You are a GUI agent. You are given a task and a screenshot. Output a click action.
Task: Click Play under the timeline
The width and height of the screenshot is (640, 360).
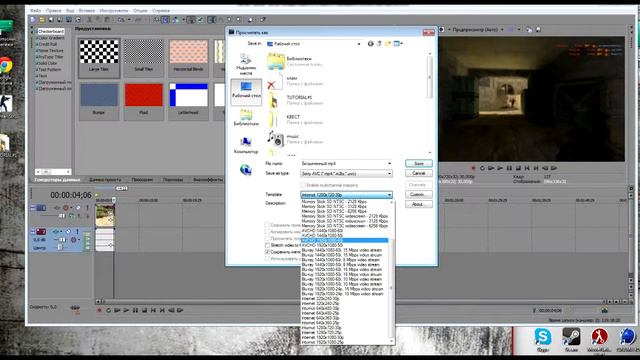coord(126,311)
